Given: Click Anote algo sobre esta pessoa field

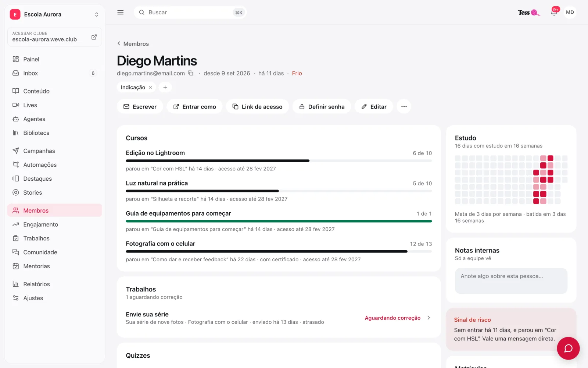Looking at the screenshot, I should click(x=511, y=281).
